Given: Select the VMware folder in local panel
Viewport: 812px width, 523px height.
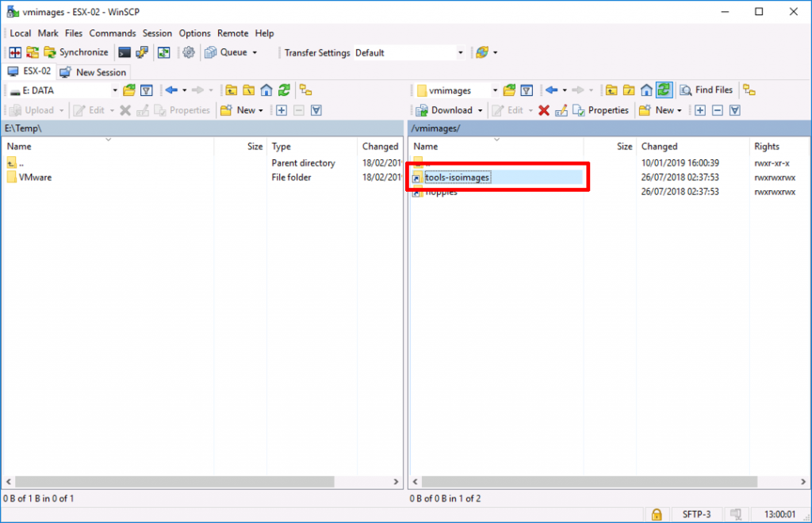Looking at the screenshot, I should click(36, 178).
